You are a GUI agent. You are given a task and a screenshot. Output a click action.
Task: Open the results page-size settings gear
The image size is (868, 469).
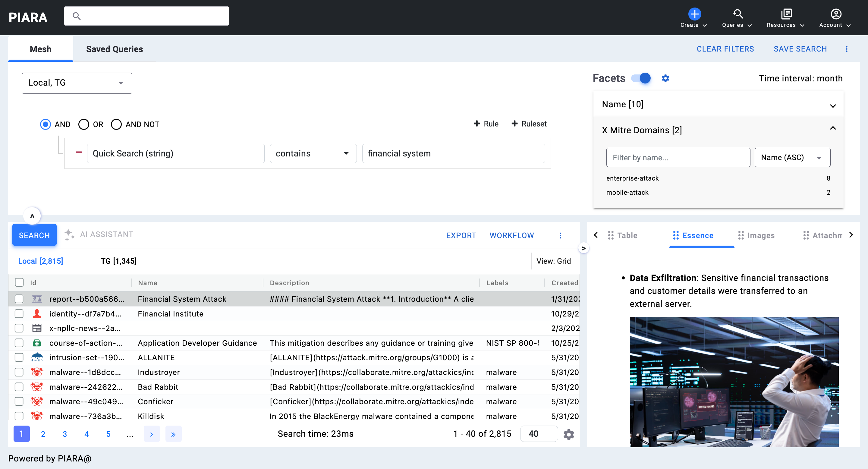click(x=569, y=434)
